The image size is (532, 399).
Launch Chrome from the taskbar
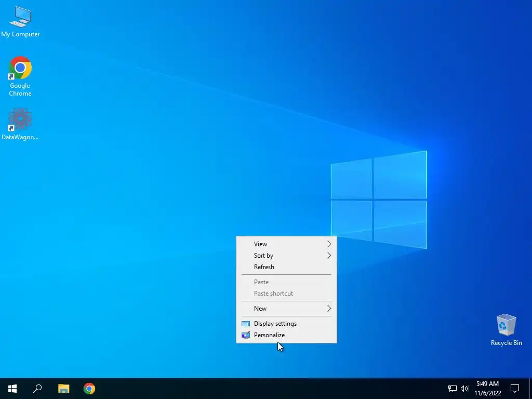89,389
